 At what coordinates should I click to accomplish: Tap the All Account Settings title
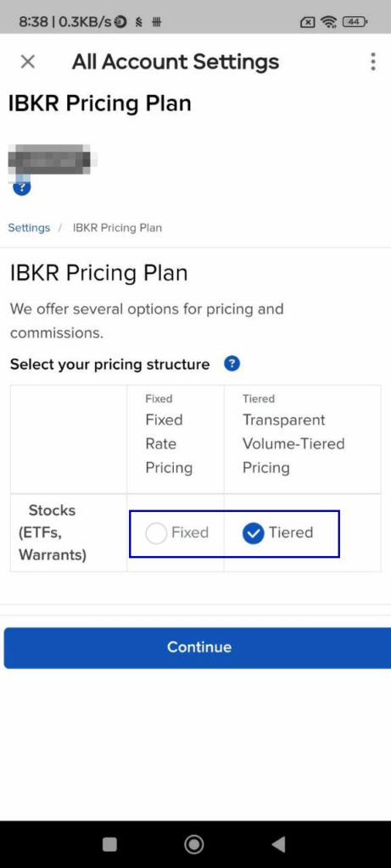(x=176, y=61)
